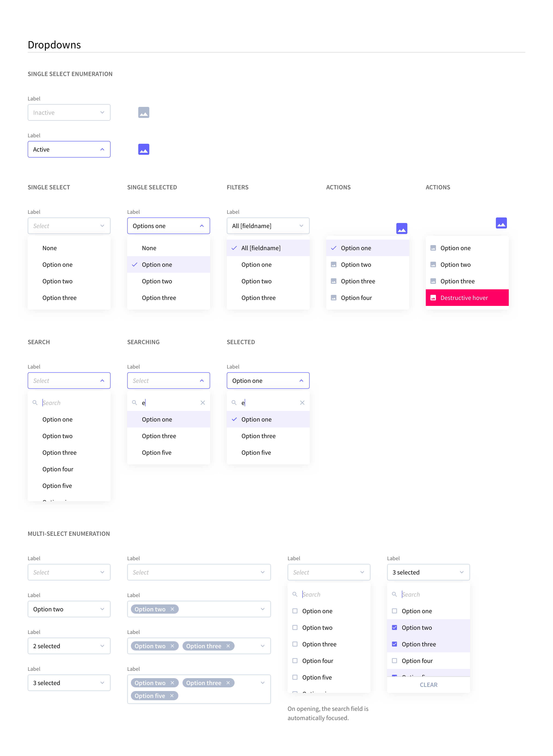Click the magnifier icon in the Search dropdown
553x756 pixels.
35,403
